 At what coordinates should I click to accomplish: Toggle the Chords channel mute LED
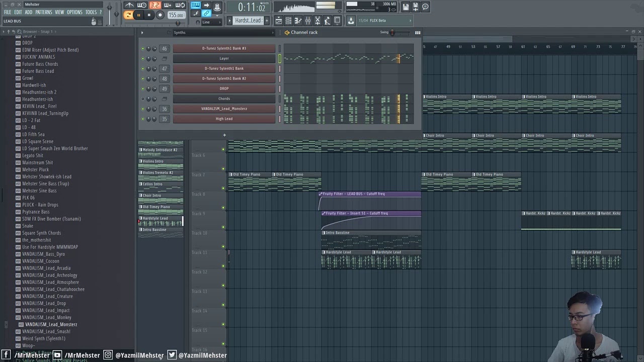tap(142, 99)
